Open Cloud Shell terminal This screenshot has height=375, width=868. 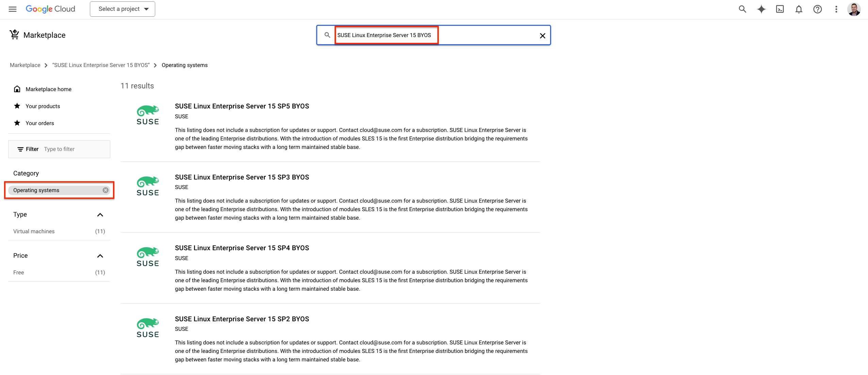click(x=780, y=9)
